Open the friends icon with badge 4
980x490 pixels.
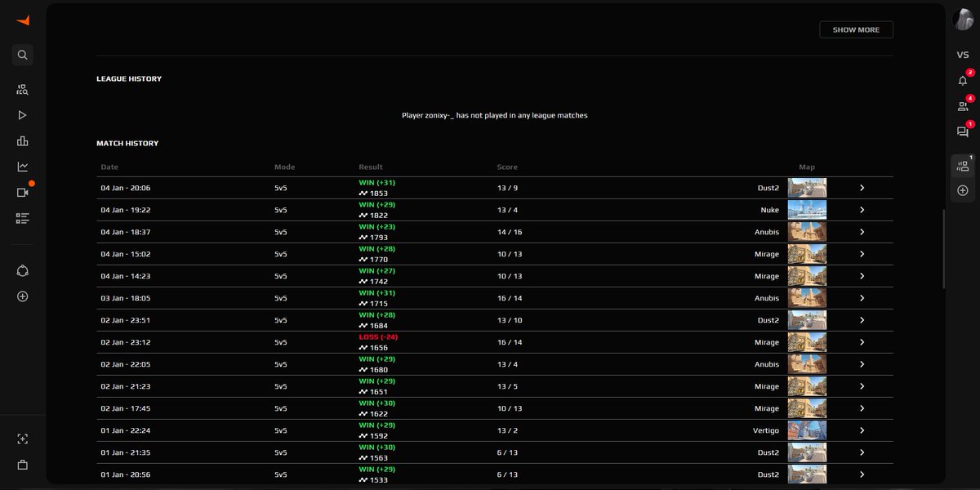(x=963, y=106)
